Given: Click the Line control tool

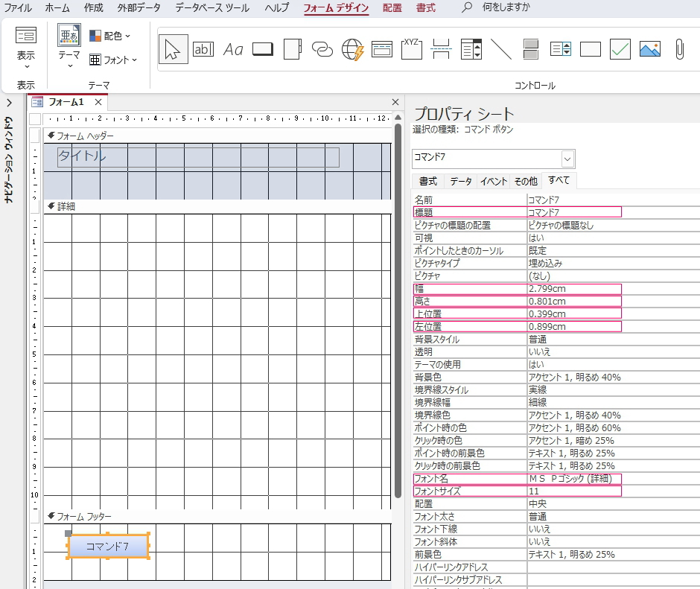Looking at the screenshot, I should (501, 49).
